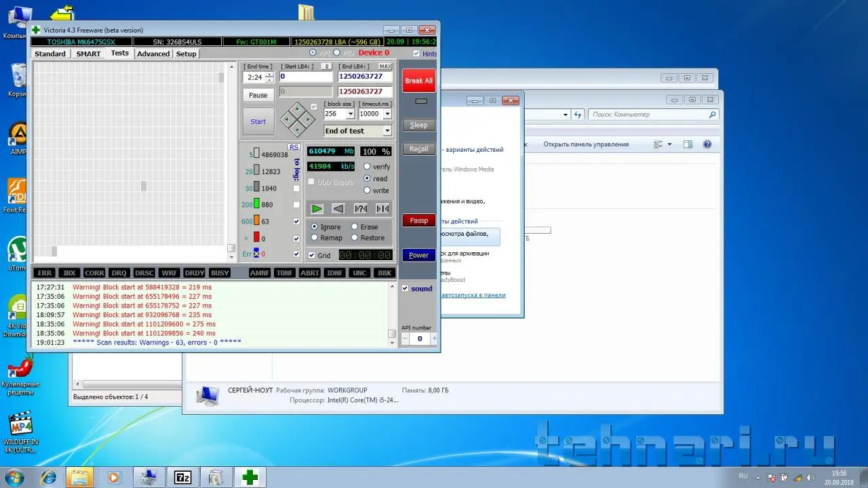868x488 pixels.
Task: Switch to the Advanced tab
Action: click(x=153, y=54)
